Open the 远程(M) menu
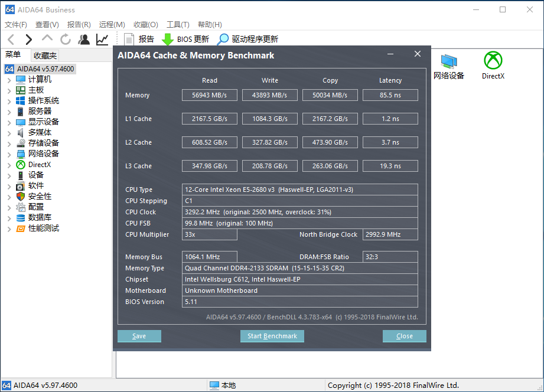Viewport: 544px width, 392px height. pos(112,25)
